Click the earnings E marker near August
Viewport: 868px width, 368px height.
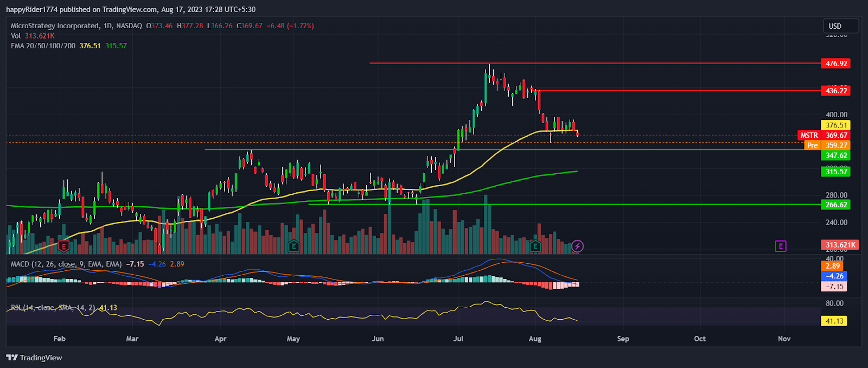tap(535, 246)
